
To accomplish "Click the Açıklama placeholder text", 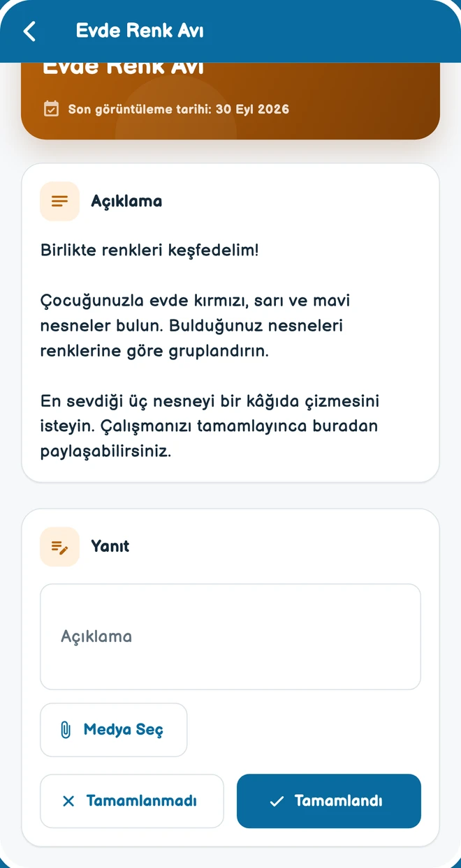I will [x=96, y=636].
